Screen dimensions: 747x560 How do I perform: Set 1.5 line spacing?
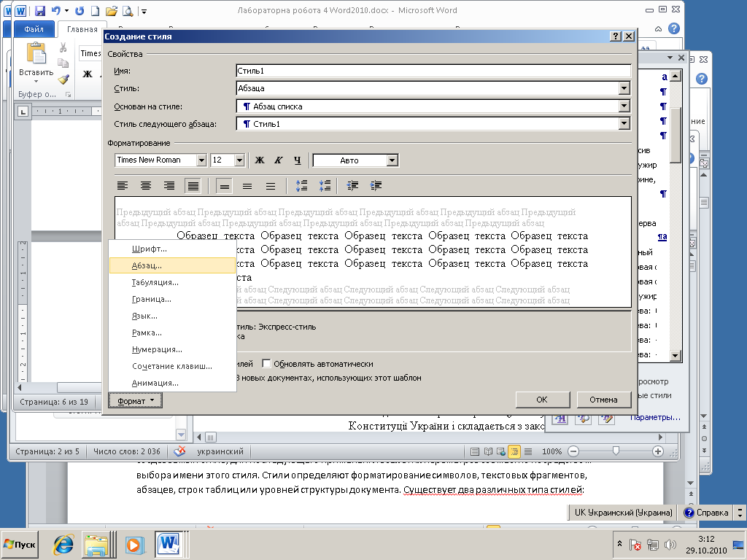coord(247,186)
